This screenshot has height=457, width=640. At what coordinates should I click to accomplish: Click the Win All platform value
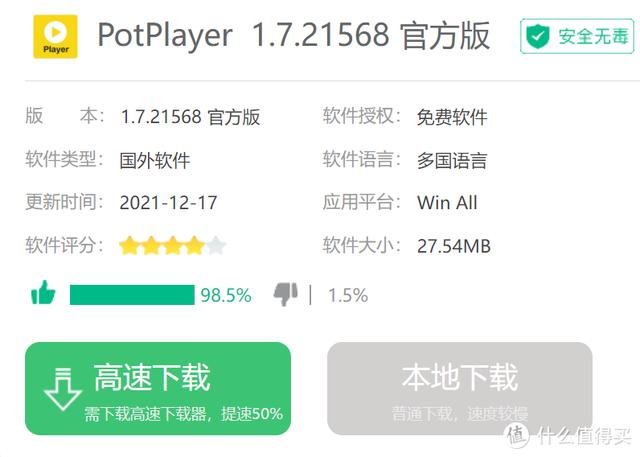click(447, 203)
